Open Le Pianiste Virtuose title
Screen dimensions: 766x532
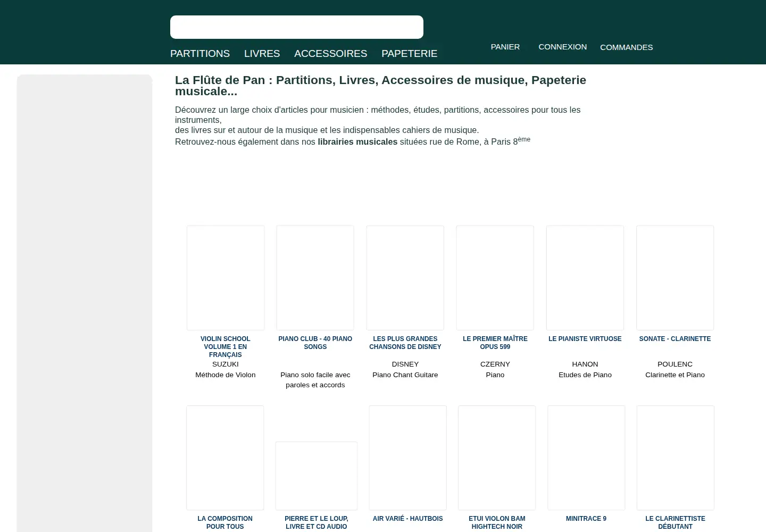[x=585, y=339]
